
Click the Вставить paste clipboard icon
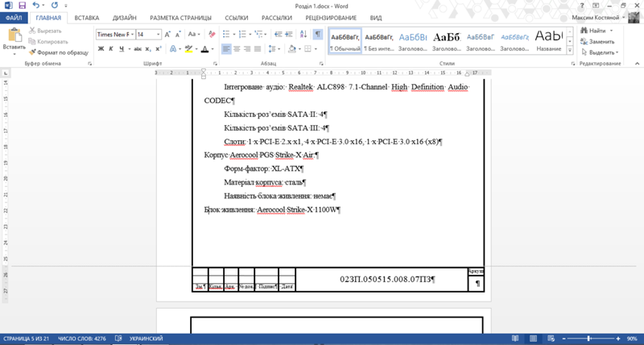tap(14, 36)
